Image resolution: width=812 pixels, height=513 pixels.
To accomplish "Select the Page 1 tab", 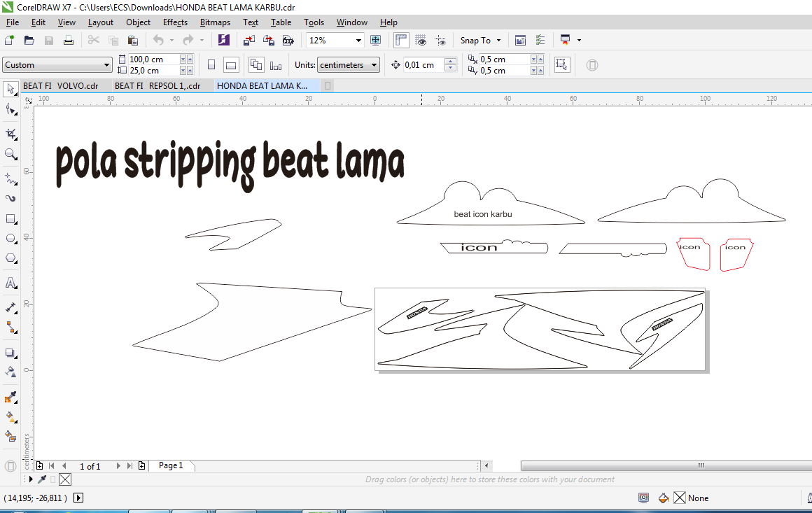I will click(171, 465).
